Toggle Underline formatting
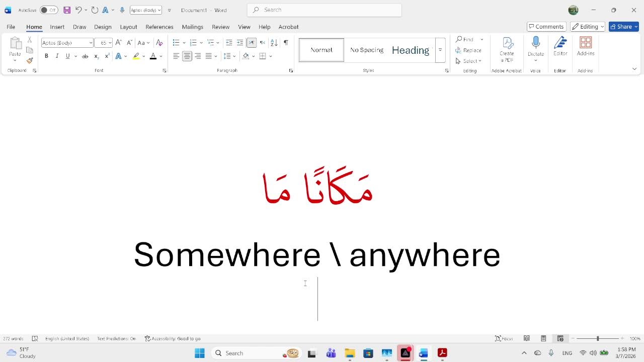 coord(67,56)
